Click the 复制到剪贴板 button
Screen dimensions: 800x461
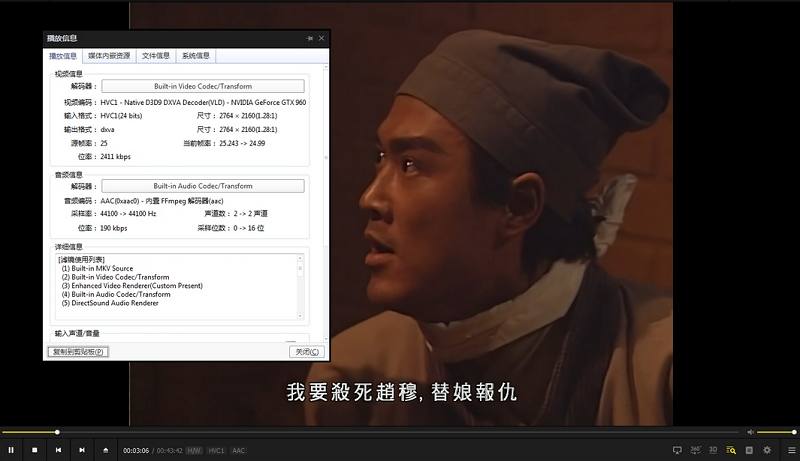77,352
